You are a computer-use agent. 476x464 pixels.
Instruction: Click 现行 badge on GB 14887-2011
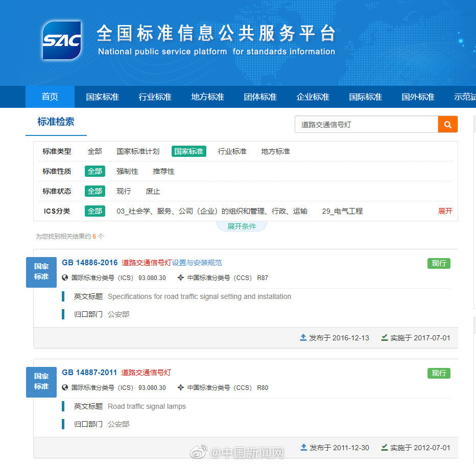439,373
